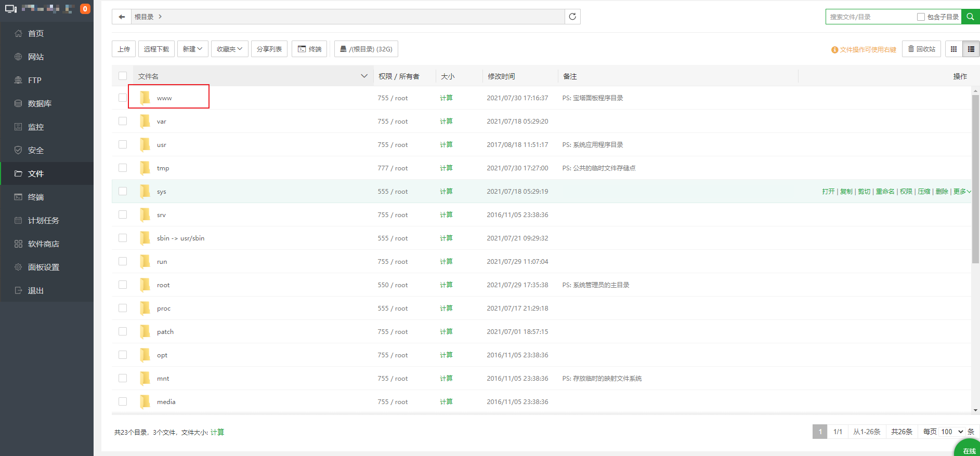
Task: Check the mnt row checkbox
Action: (x=123, y=378)
